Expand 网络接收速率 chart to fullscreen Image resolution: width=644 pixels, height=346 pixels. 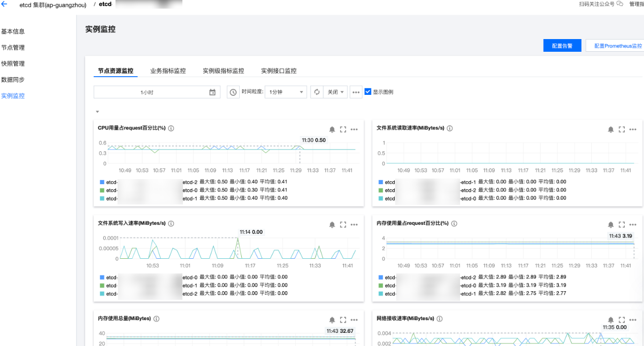622,320
